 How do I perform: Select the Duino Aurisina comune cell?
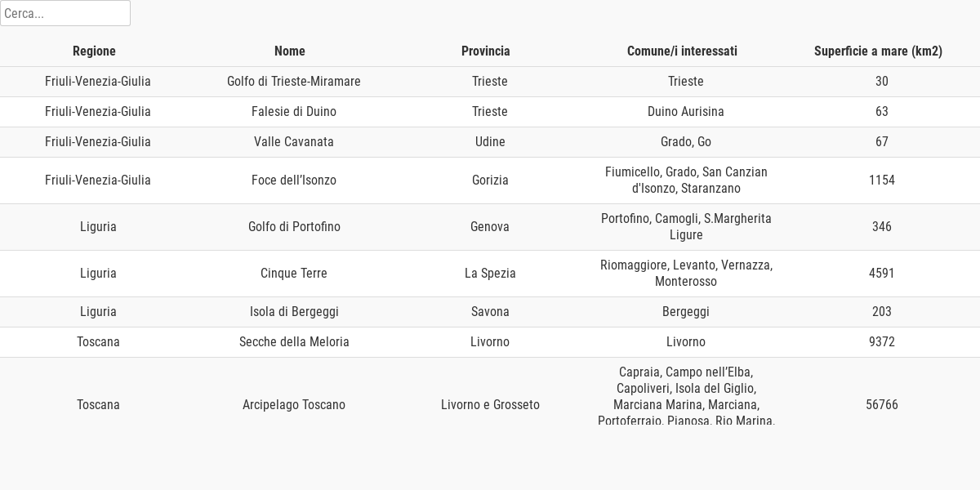(x=686, y=112)
